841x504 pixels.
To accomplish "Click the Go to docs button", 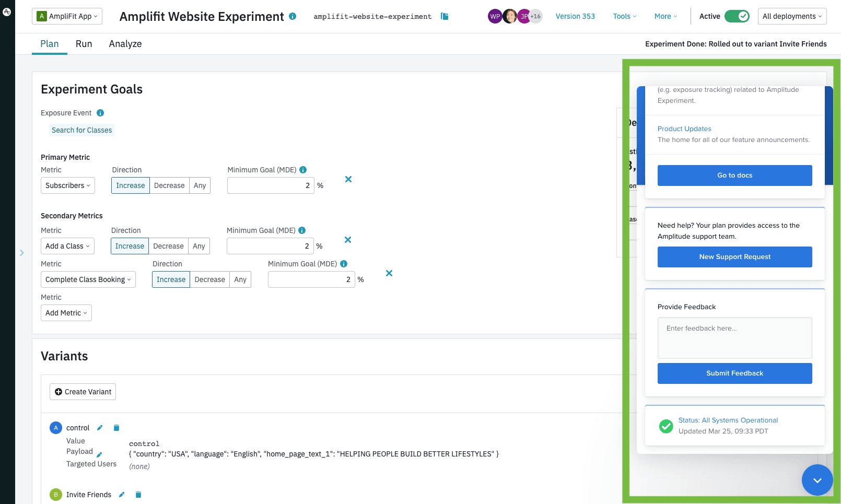I will point(734,175).
